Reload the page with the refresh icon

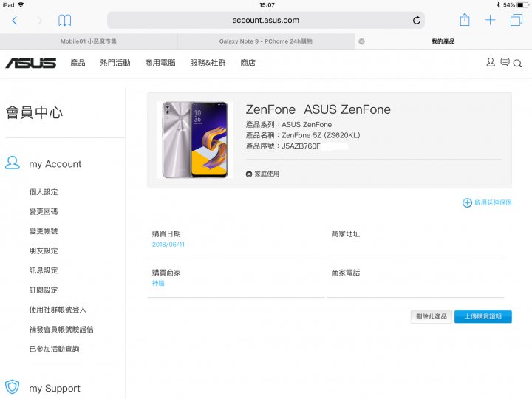tap(416, 21)
